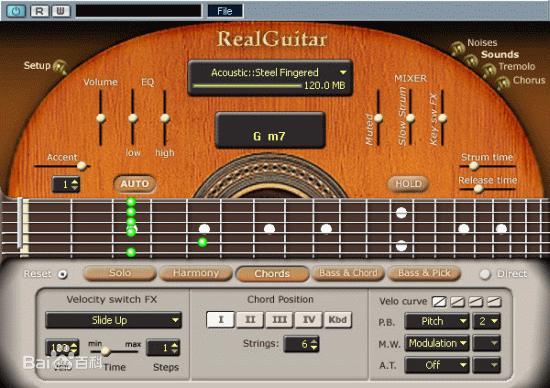Click the black preset name field
This screenshot has height=388, width=550.
click(139, 11)
